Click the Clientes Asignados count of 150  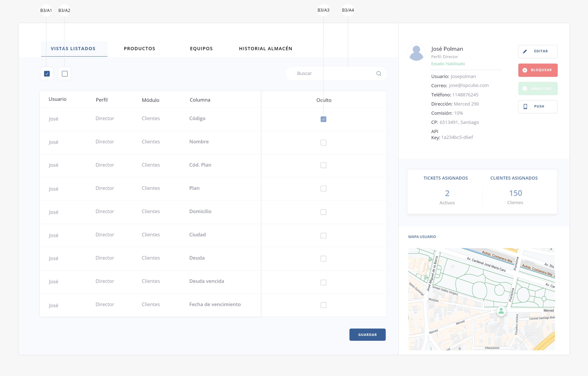pyautogui.click(x=515, y=193)
